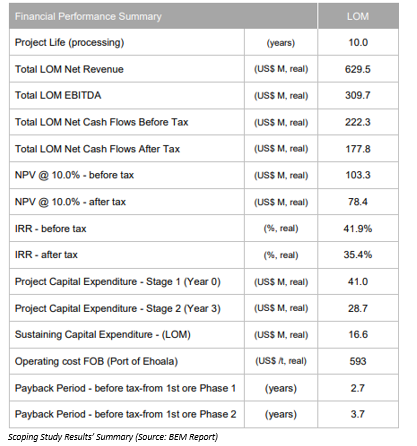The width and height of the screenshot is (417, 446).
Task: Click the 28.7 Stage 2 expenditure value
Action: click(x=358, y=308)
